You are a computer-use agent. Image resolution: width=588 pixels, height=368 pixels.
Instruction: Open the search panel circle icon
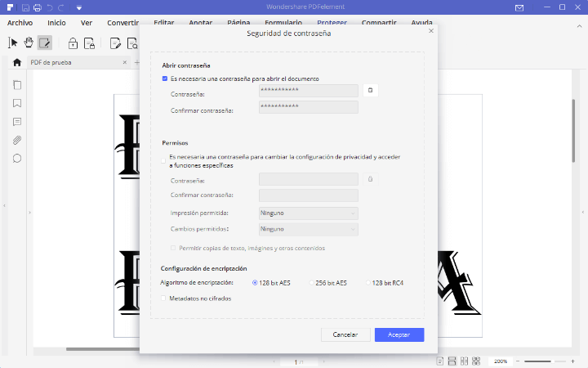(x=17, y=159)
